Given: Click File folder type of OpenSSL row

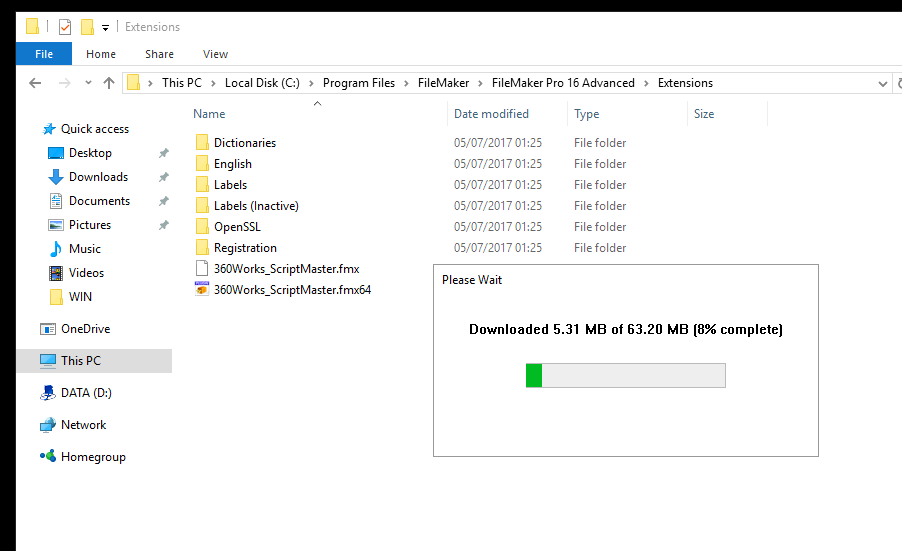Looking at the screenshot, I should 600,227.
